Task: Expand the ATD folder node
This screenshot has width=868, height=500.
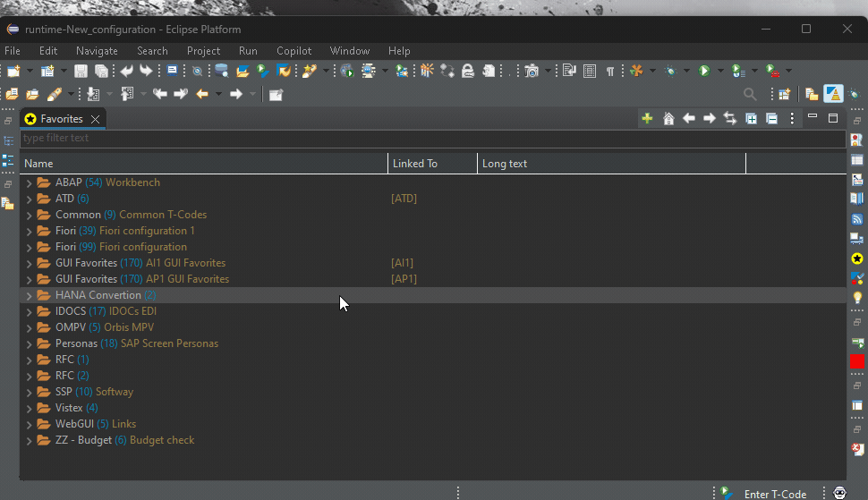Action: pyautogui.click(x=29, y=199)
